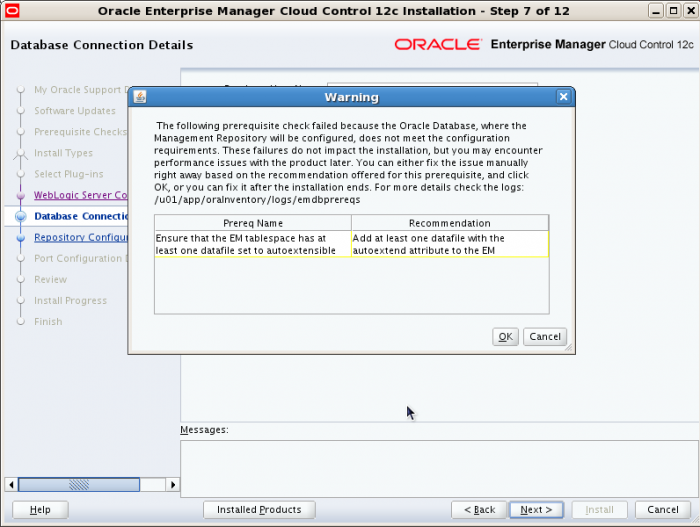Click the Messages text area

tap(439, 468)
